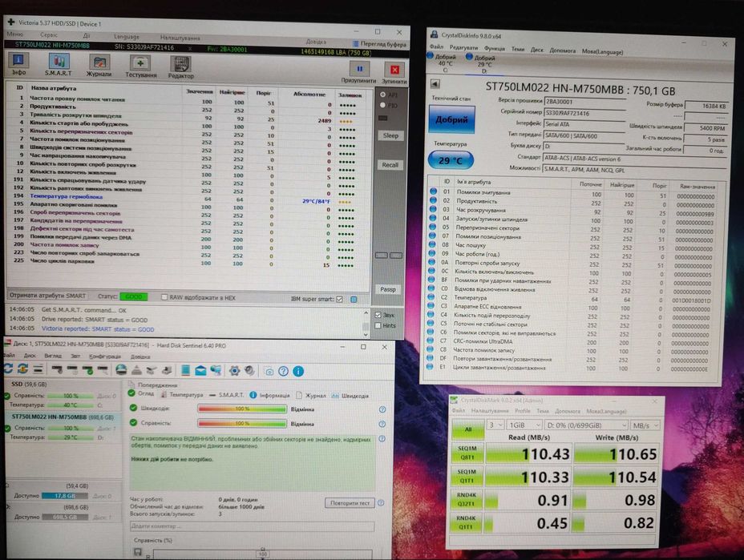Click the second refresh icon with orange badge in Sentinel
Viewport: 744px width, 560px height.
click(x=22, y=369)
